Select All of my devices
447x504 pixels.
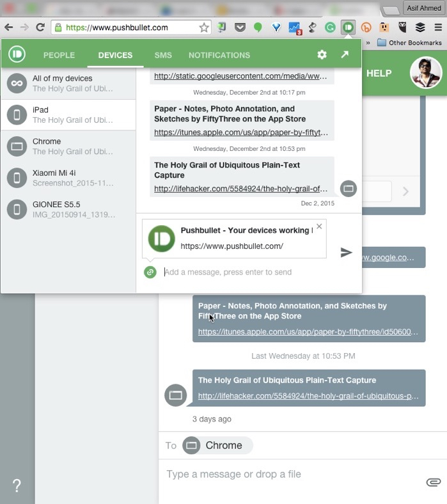pos(68,84)
